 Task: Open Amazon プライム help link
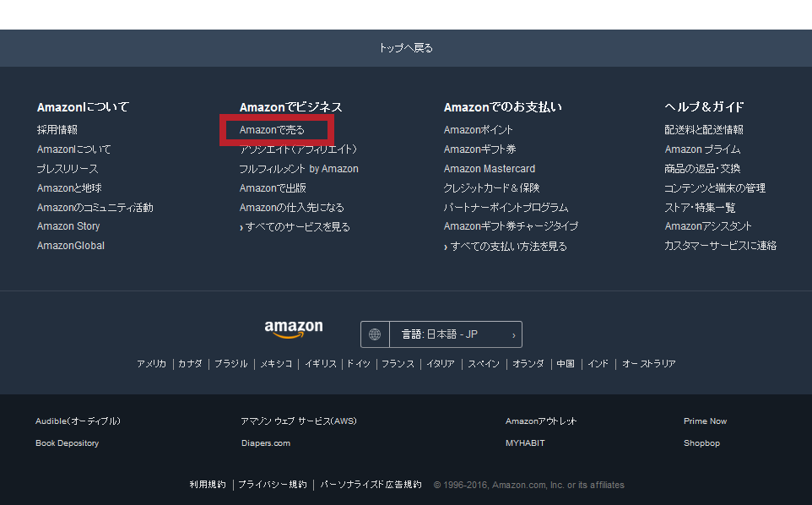[703, 149]
